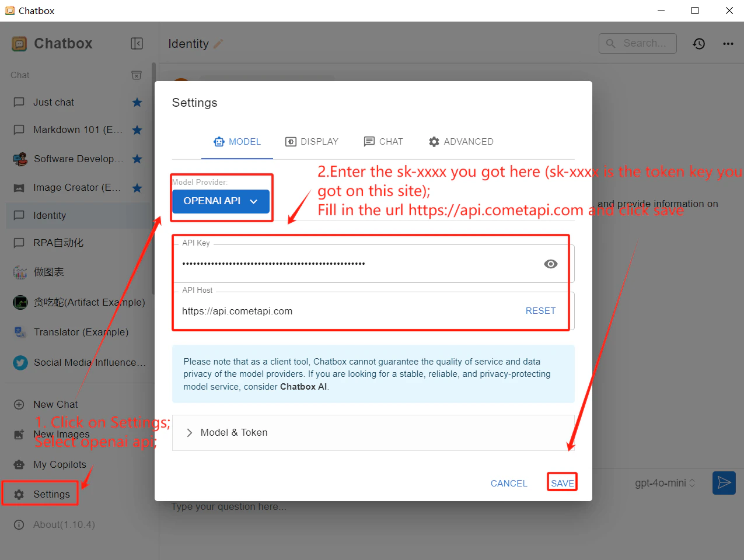744x560 pixels.
Task: Collapse the Chatbox sidebar
Action: [137, 43]
